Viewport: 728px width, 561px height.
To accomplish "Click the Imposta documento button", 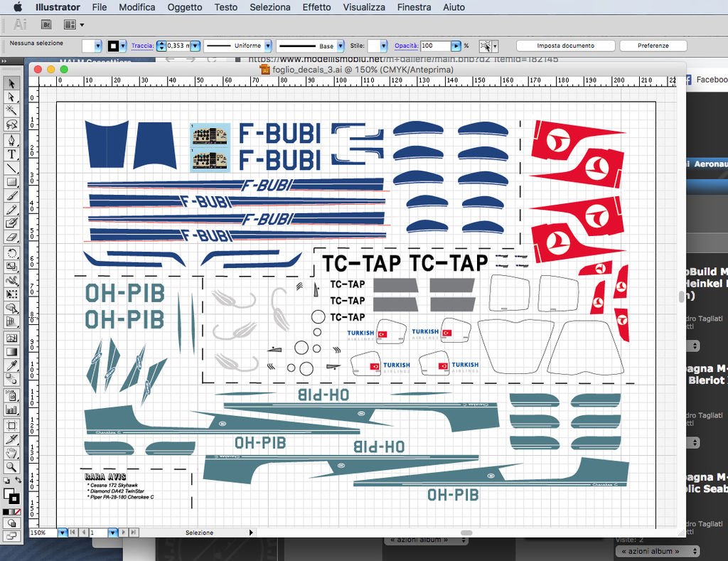I will (x=565, y=46).
